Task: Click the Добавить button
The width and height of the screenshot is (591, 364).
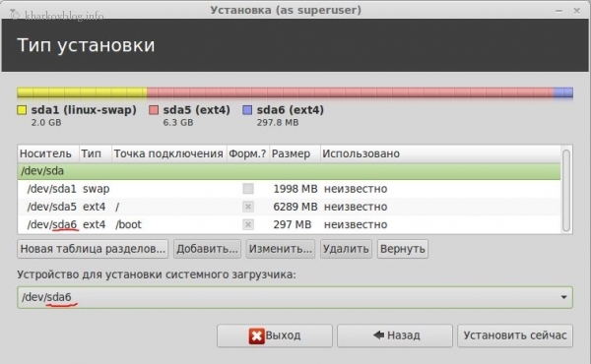Action: (207, 249)
